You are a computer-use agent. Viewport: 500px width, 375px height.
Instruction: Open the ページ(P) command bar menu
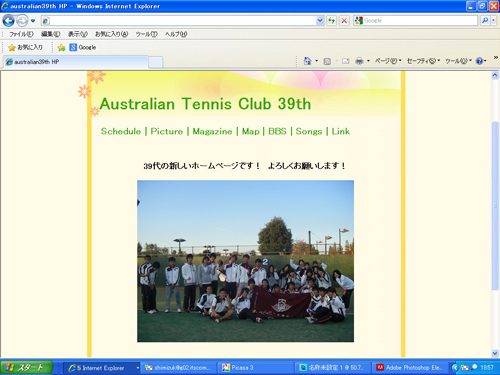tap(388, 61)
